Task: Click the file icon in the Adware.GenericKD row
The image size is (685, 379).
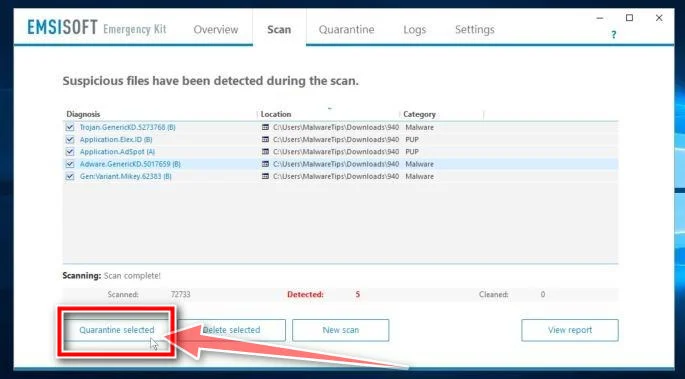Action: [265, 164]
